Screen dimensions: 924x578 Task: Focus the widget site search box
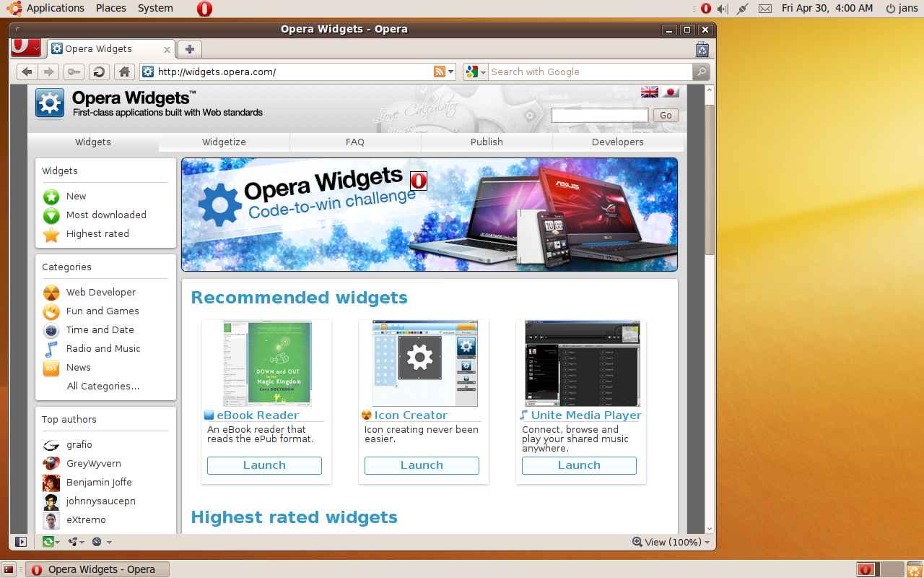(x=600, y=115)
